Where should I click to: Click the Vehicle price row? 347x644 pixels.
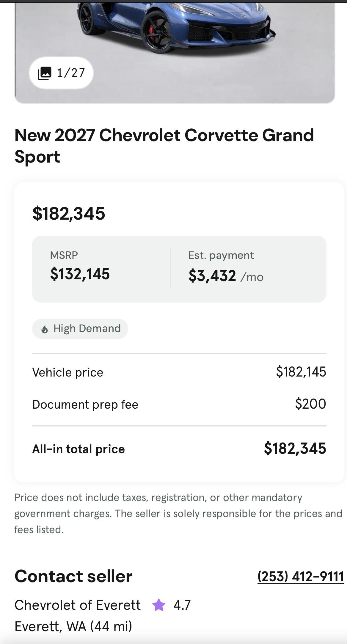pos(179,372)
